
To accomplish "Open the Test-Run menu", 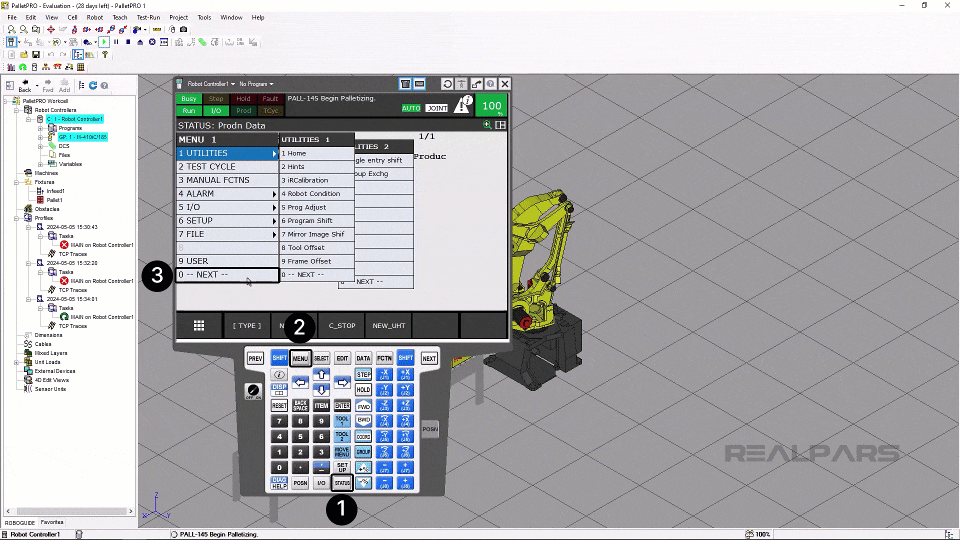I will click(148, 17).
